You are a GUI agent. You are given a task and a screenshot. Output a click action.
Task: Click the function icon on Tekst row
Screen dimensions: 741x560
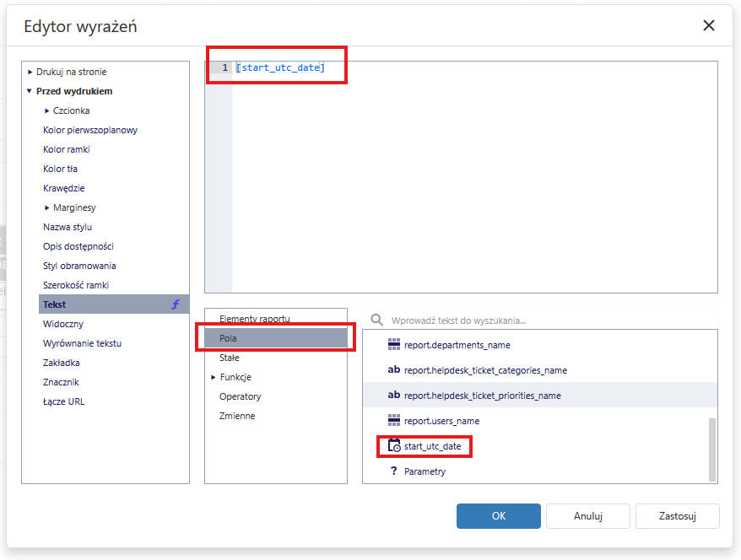(x=176, y=304)
